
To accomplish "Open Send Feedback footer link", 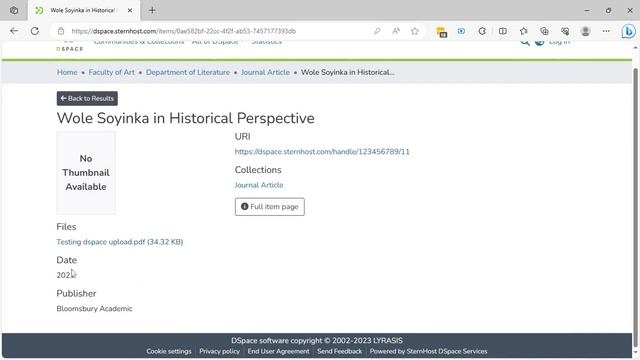I will tap(340, 351).
